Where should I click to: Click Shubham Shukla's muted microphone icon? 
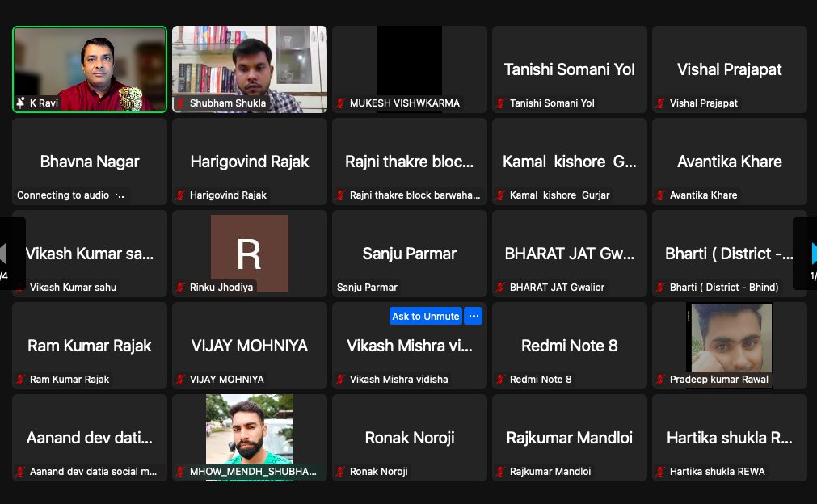pos(180,103)
